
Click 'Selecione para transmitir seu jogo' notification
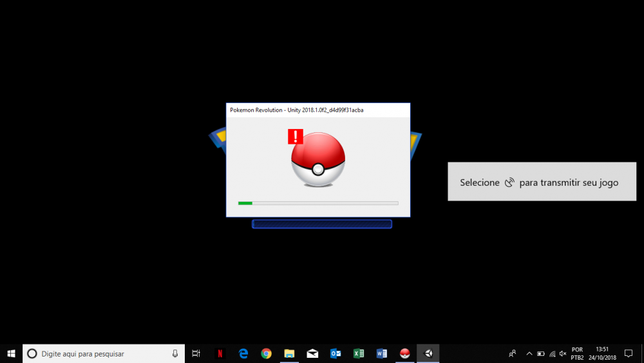pos(542,181)
